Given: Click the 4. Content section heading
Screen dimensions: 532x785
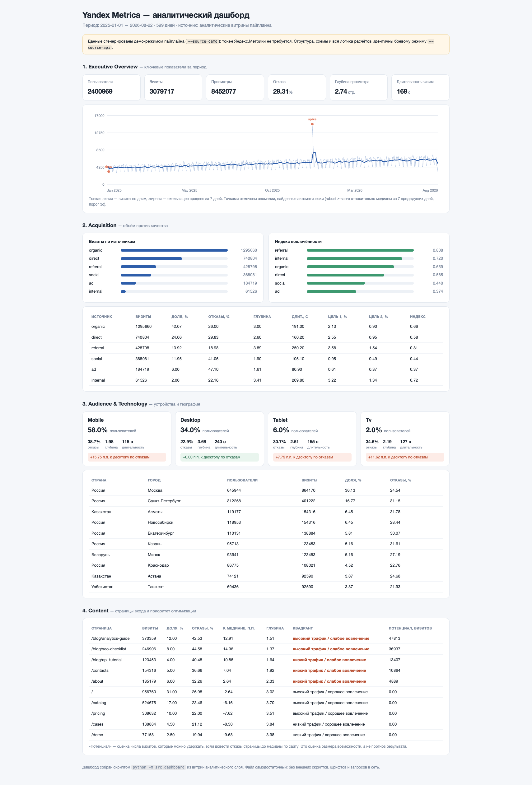Looking at the screenshot, I should [x=95, y=611].
